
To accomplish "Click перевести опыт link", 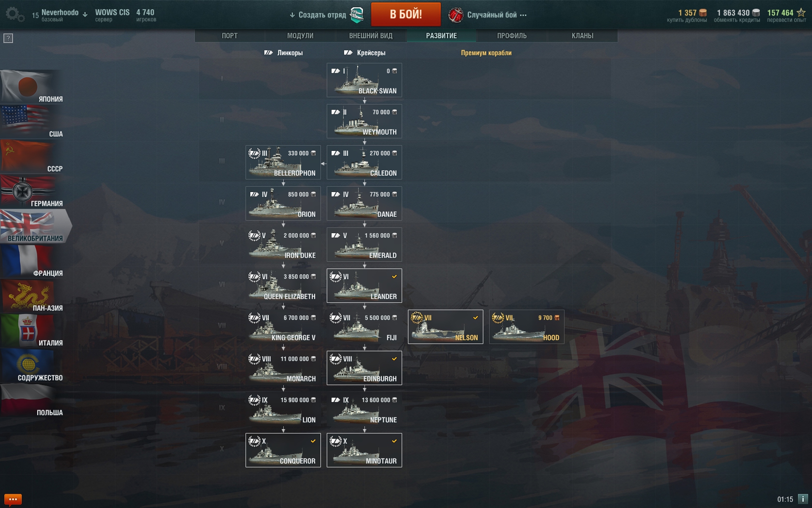I will (786, 20).
